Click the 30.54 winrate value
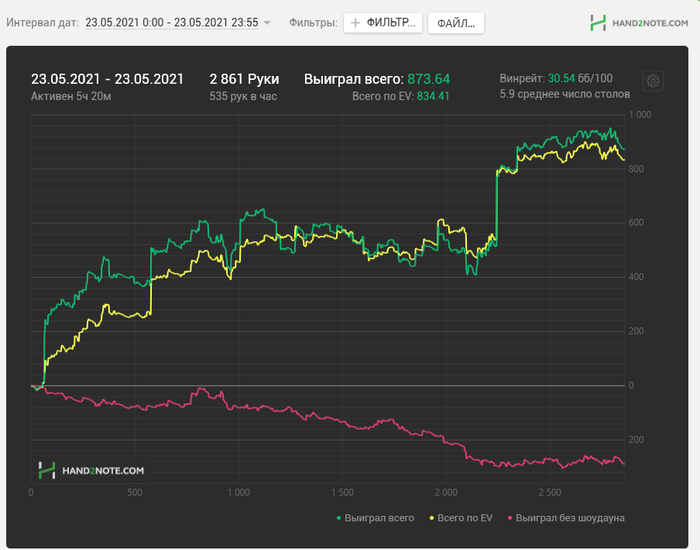The width and height of the screenshot is (700, 550). click(x=561, y=79)
